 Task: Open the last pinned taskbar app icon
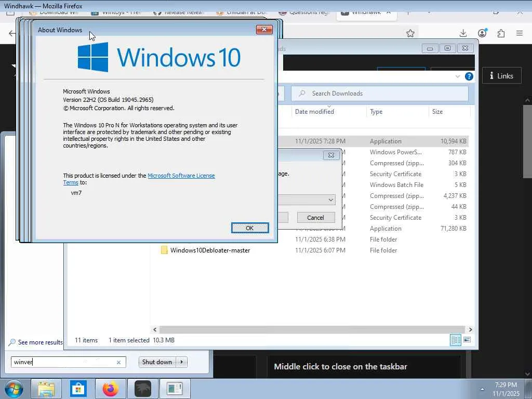(x=175, y=389)
